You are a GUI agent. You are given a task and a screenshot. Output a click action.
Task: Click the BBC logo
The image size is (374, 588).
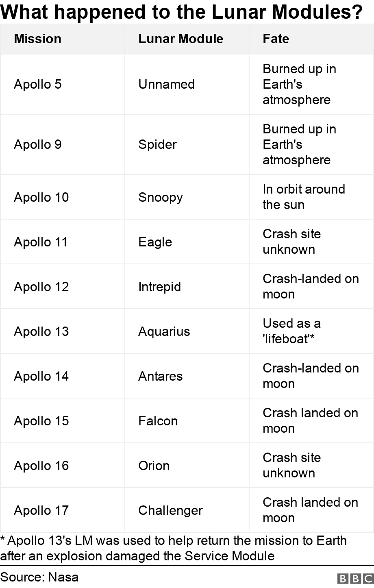tap(355, 579)
